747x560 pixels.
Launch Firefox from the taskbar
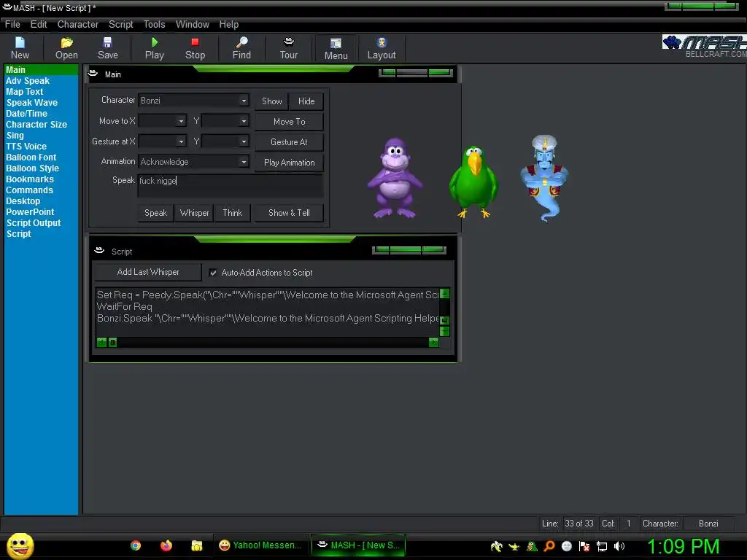166,545
